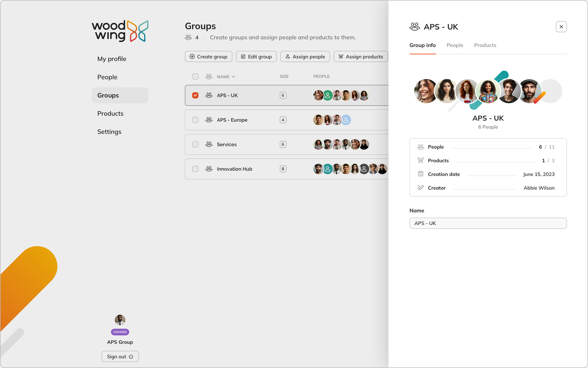The height and width of the screenshot is (368, 588).
Task: Click the Sign out button
Action: [120, 356]
